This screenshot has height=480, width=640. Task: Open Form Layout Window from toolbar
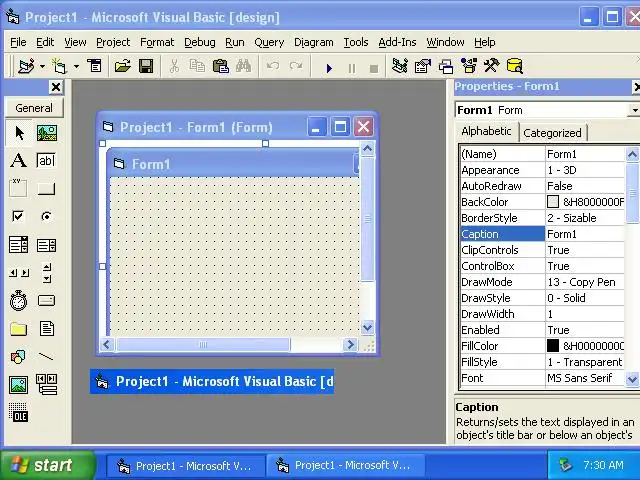446,66
